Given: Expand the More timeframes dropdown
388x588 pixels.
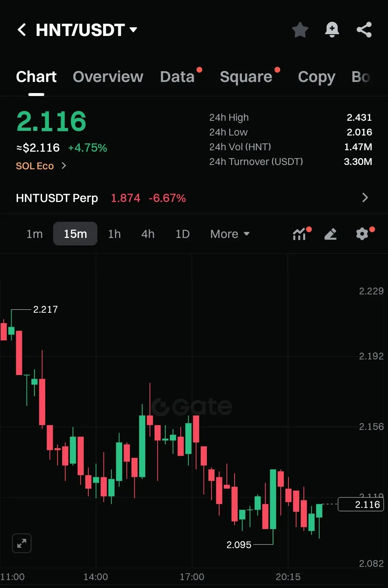Looking at the screenshot, I should pyautogui.click(x=230, y=234).
